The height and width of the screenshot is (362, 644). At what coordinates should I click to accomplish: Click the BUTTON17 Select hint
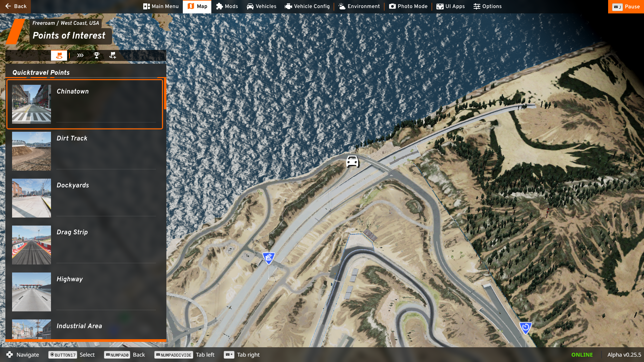[x=71, y=355]
